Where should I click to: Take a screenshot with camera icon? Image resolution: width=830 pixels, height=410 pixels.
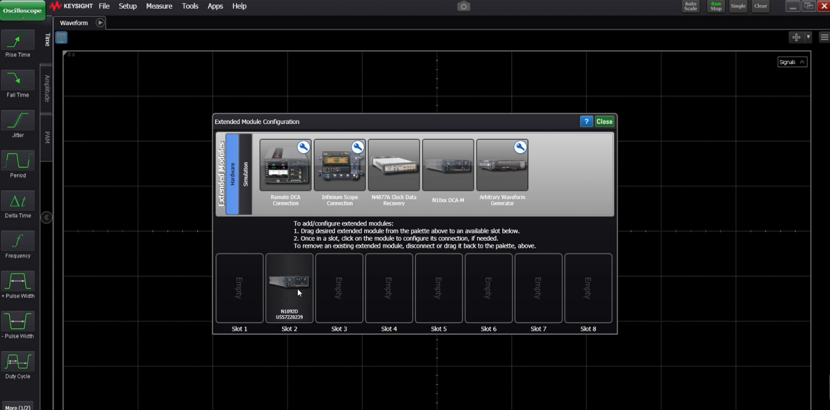(463, 6)
